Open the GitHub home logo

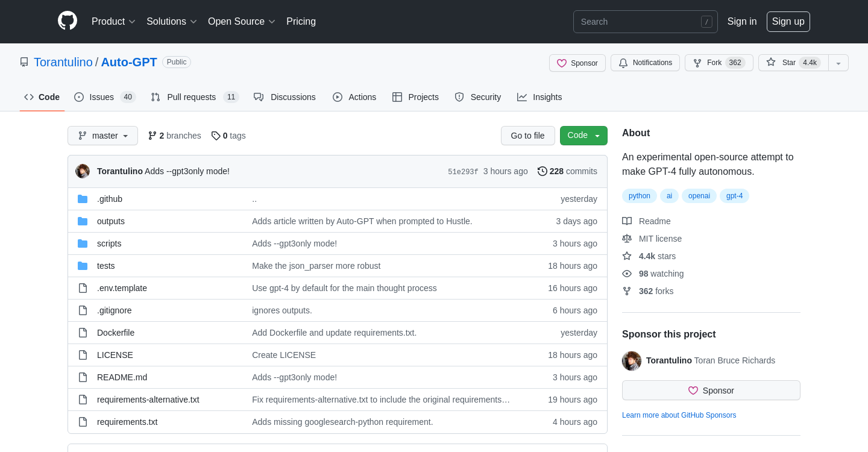tap(68, 20)
